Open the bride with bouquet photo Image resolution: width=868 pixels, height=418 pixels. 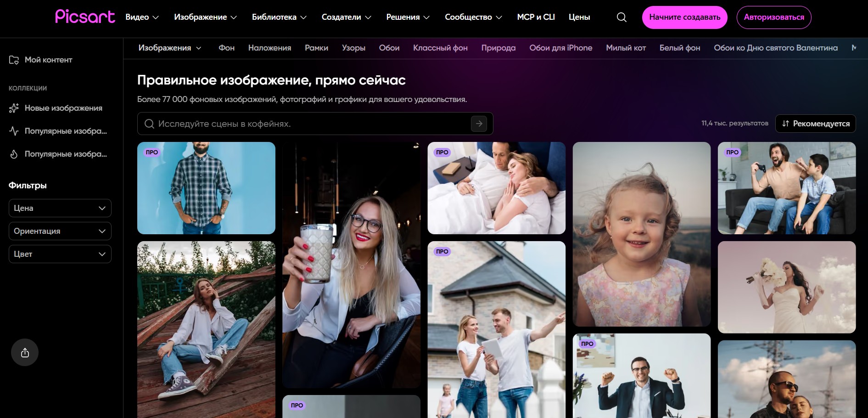787,287
